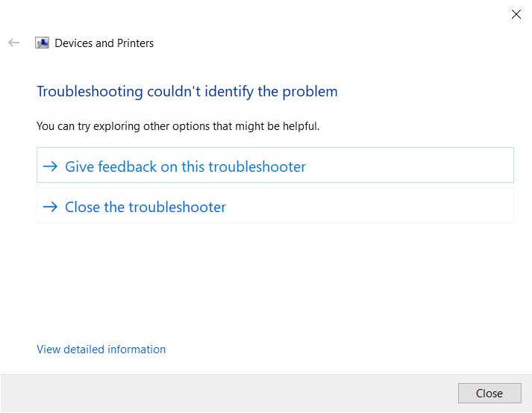This screenshot has width=532, height=413.
Task: Click the word 'Close' in Close the troubleshooter
Action: click(x=82, y=207)
